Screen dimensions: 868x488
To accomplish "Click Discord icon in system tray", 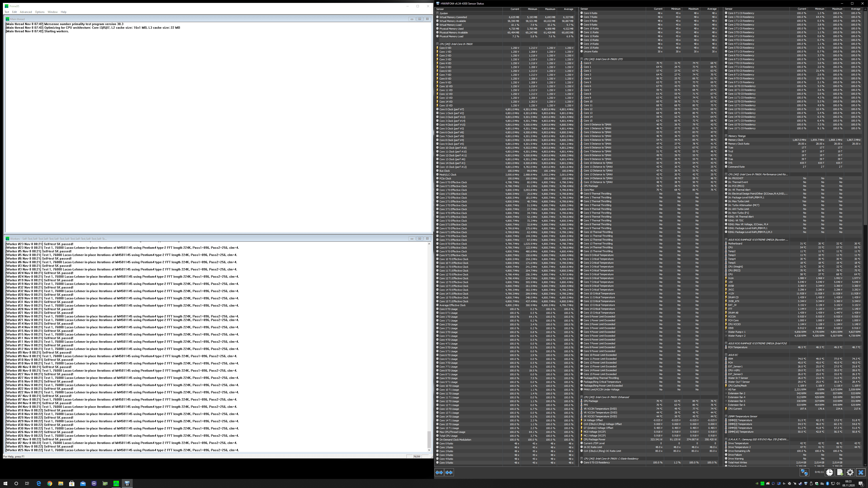I will 768,483.
